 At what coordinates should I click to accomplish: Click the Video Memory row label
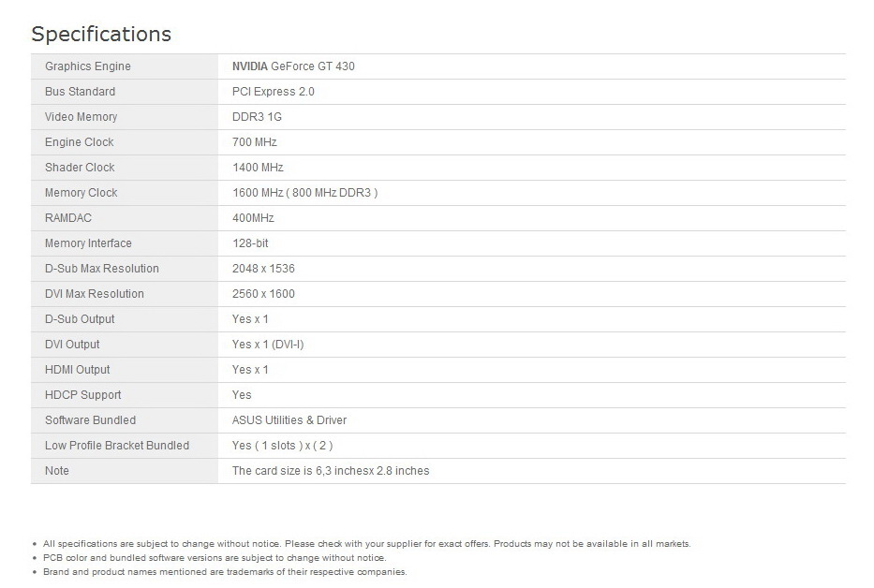pyautogui.click(x=81, y=117)
